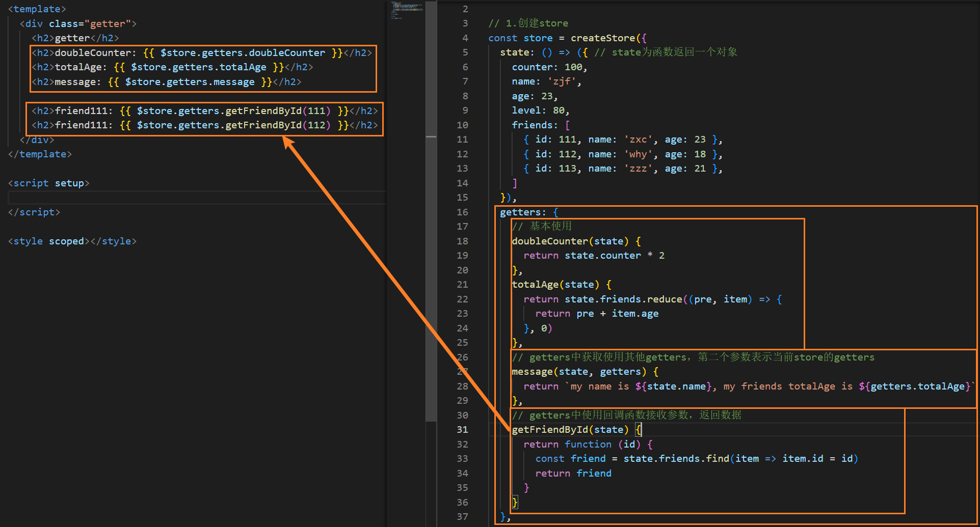Image resolution: width=980 pixels, height=527 pixels.
Task: Click '$store.getters.doubleCounter' in the template
Action: pos(243,53)
